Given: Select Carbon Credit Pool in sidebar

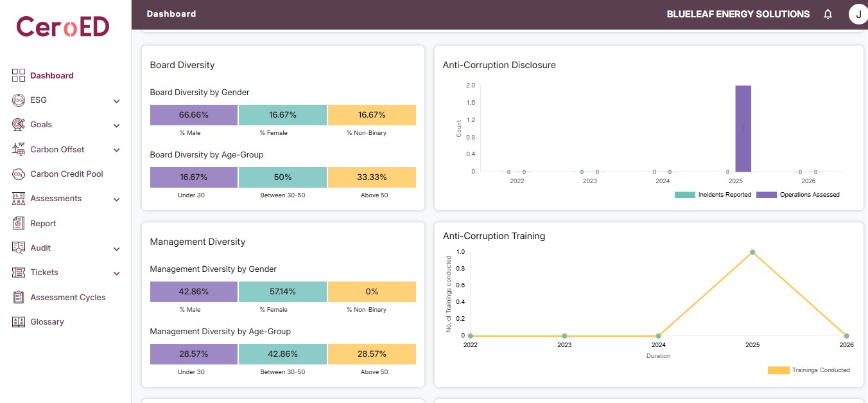Looking at the screenshot, I should click(65, 174).
